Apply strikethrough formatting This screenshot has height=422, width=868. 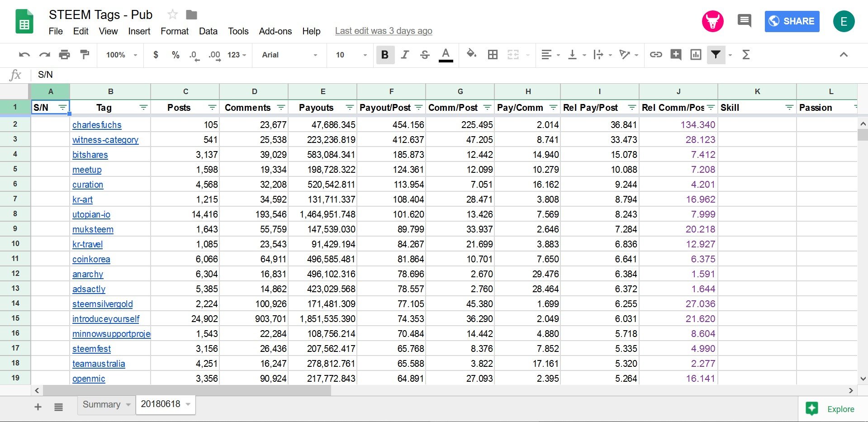tap(424, 55)
